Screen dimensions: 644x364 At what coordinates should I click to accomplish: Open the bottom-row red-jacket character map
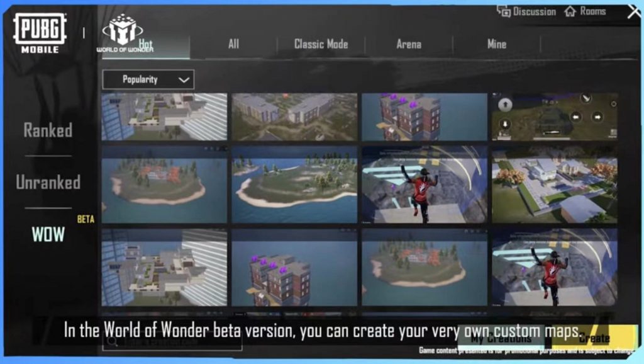click(555, 268)
